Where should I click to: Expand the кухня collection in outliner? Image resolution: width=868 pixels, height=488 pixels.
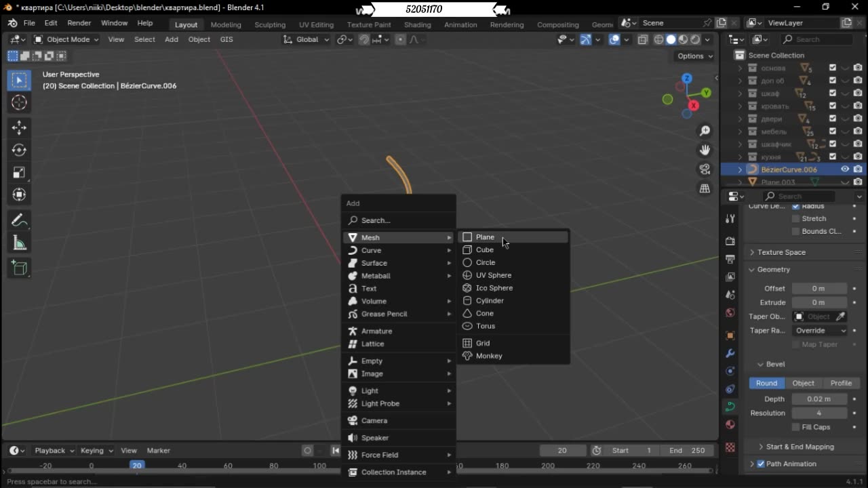[x=740, y=157]
